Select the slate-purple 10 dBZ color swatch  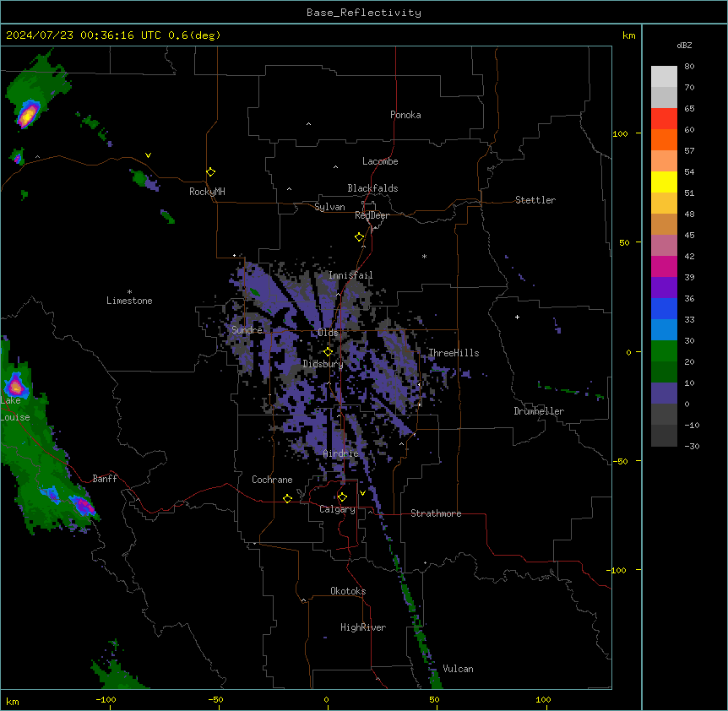[664, 393]
